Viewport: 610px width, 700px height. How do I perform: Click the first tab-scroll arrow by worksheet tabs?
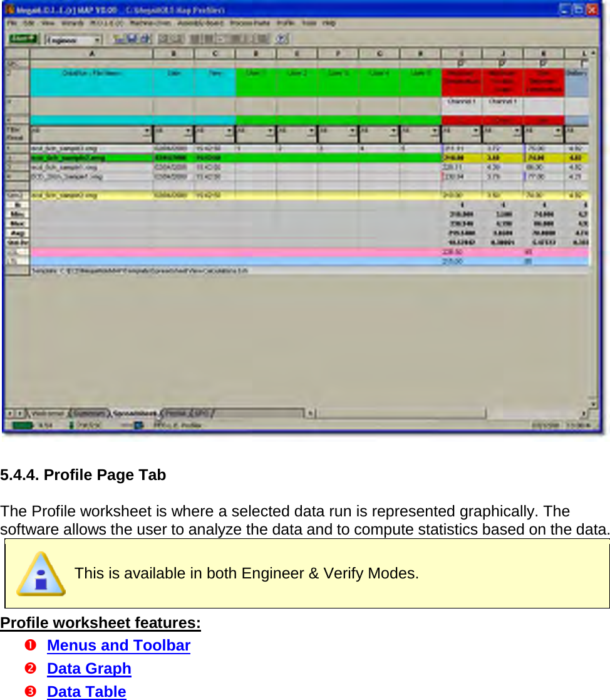(x=10, y=414)
